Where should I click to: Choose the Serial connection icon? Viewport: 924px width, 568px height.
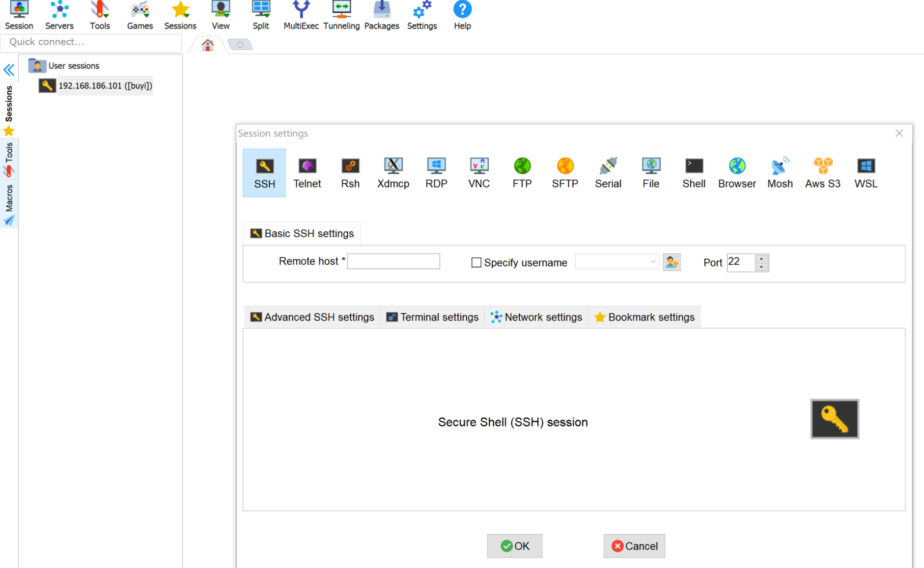(x=608, y=173)
